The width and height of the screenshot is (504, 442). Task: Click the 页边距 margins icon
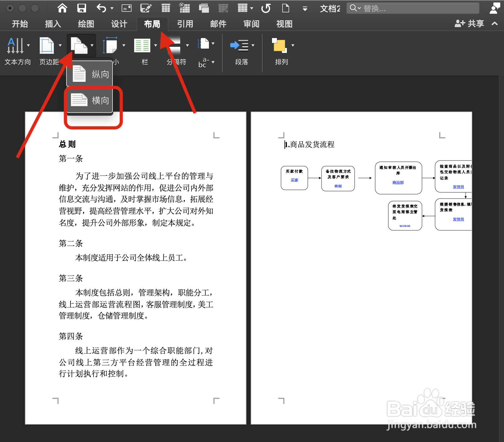click(46, 46)
